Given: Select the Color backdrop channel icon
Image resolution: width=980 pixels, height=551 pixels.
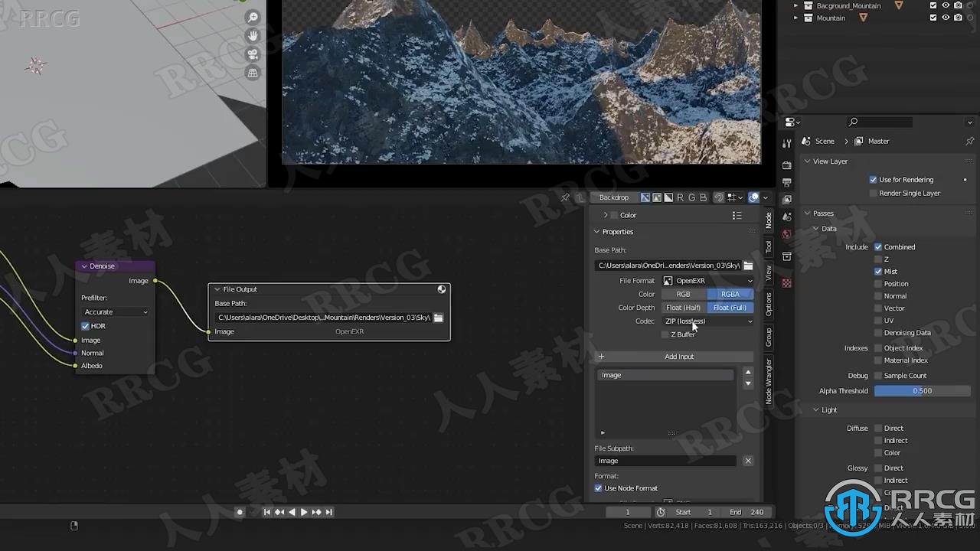Looking at the screenshot, I should (x=656, y=197).
